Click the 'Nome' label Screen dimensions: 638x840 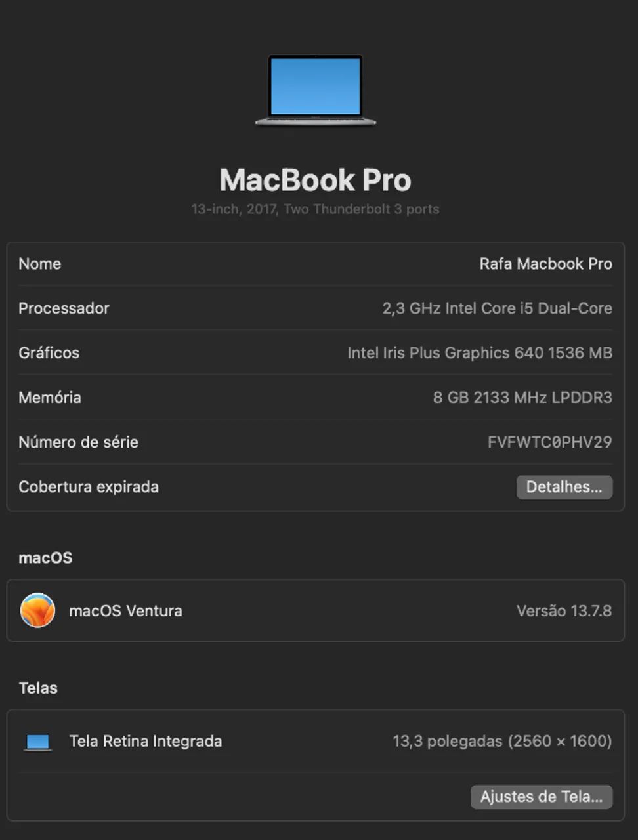[x=40, y=264]
